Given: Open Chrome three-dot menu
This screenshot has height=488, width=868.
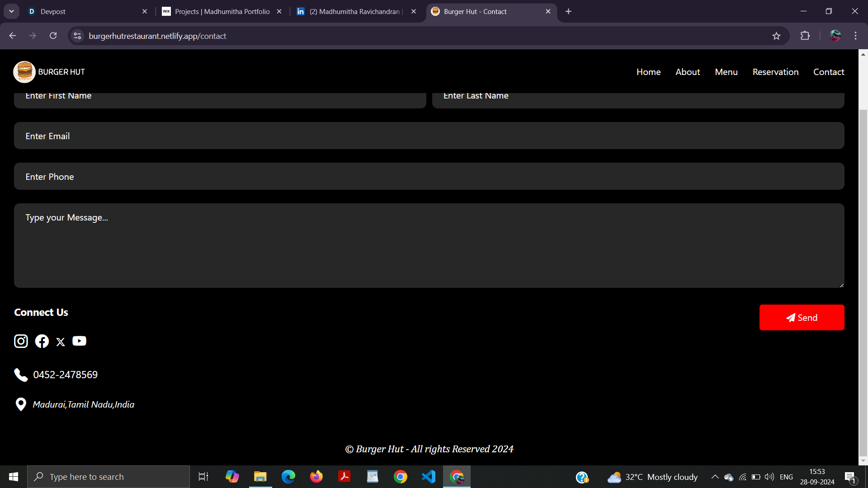Looking at the screenshot, I should [855, 36].
